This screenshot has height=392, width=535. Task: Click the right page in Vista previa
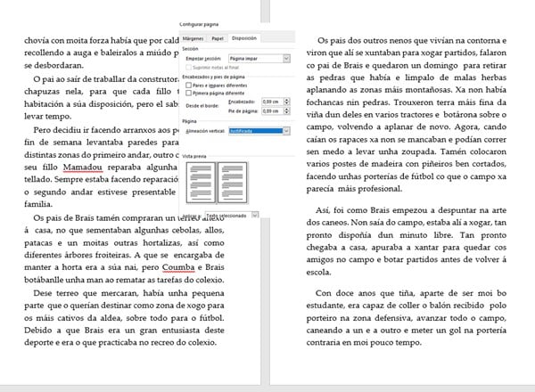pos(234,179)
